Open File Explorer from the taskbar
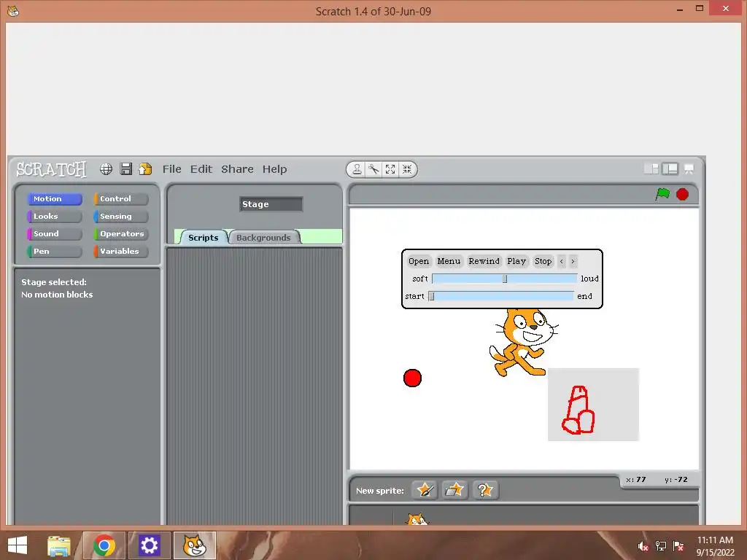 pos(59,545)
